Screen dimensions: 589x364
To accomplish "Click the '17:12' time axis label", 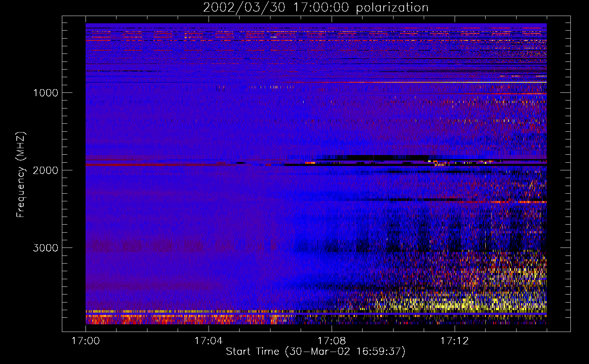I will (454, 341).
